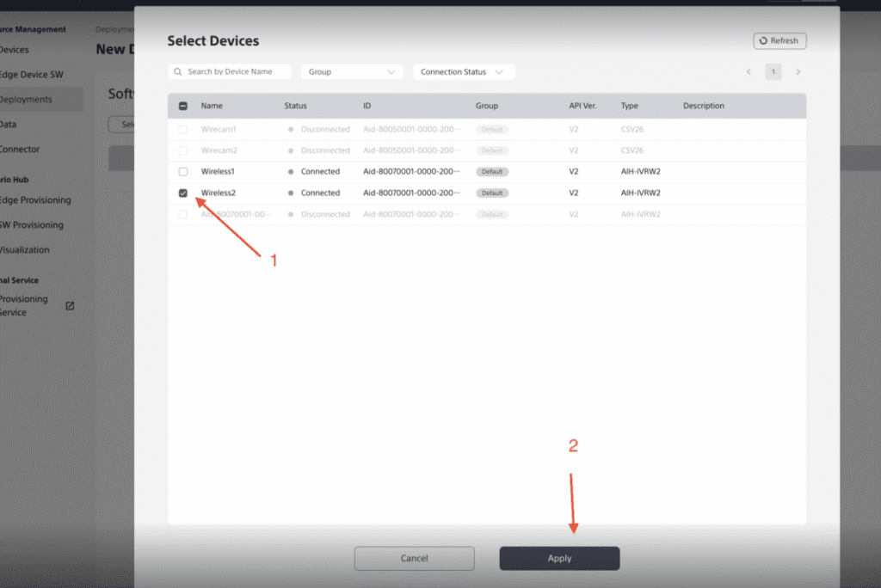The height and width of the screenshot is (588, 881).
Task: Click the Default group badge for Wireless2
Action: [x=491, y=193]
